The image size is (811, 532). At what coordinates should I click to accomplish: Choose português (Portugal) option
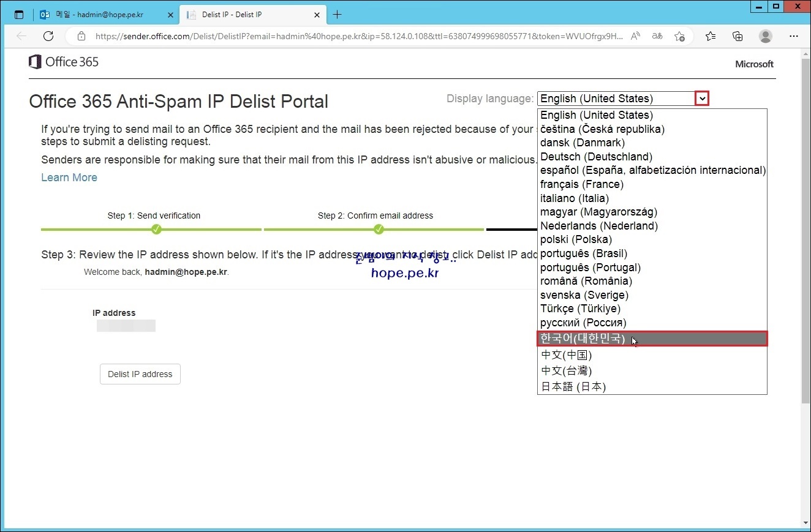click(x=652, y=268)
